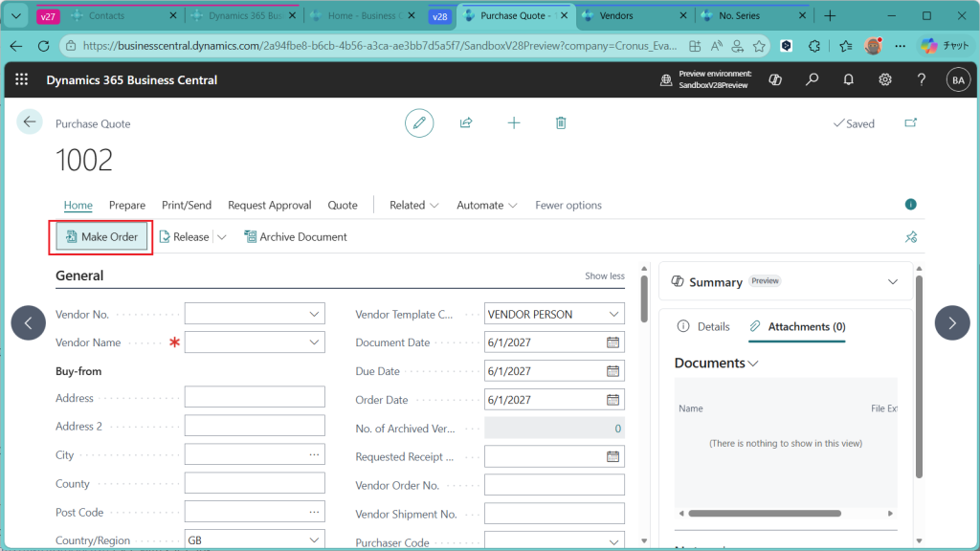This screenshot has height=551, width=980.
Task: Open Document Date calendar picker
Action: 612,342
